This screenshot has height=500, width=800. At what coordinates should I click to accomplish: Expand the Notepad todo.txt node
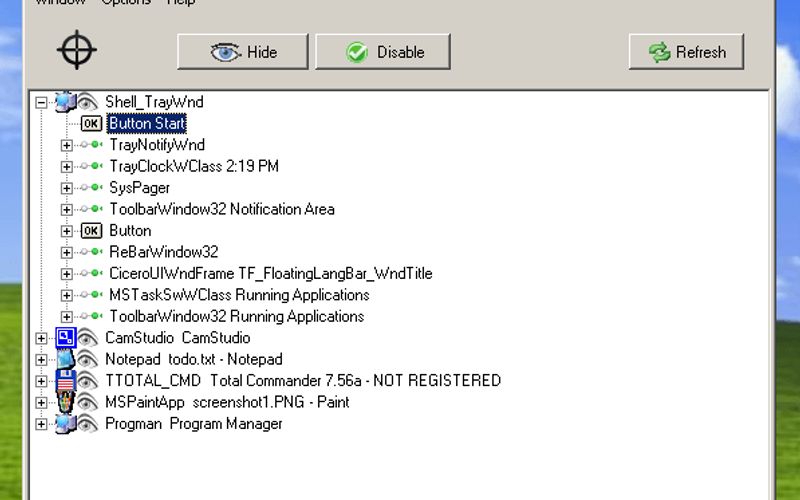point(41,360)
